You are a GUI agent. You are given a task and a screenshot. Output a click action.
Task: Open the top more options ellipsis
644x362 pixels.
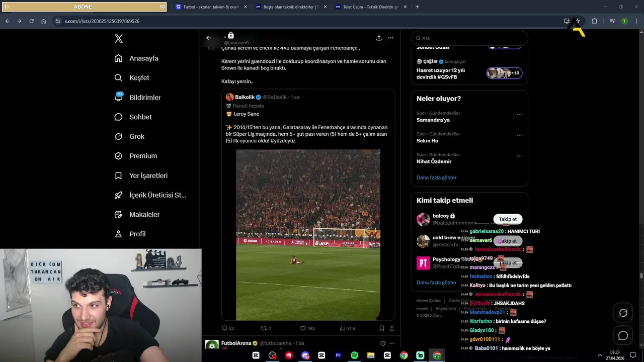coord(390,38)
